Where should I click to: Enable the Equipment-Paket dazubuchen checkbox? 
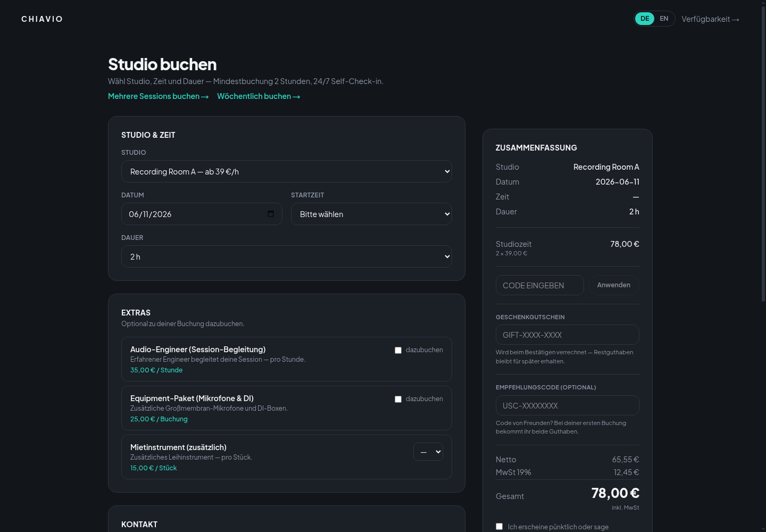398,399
